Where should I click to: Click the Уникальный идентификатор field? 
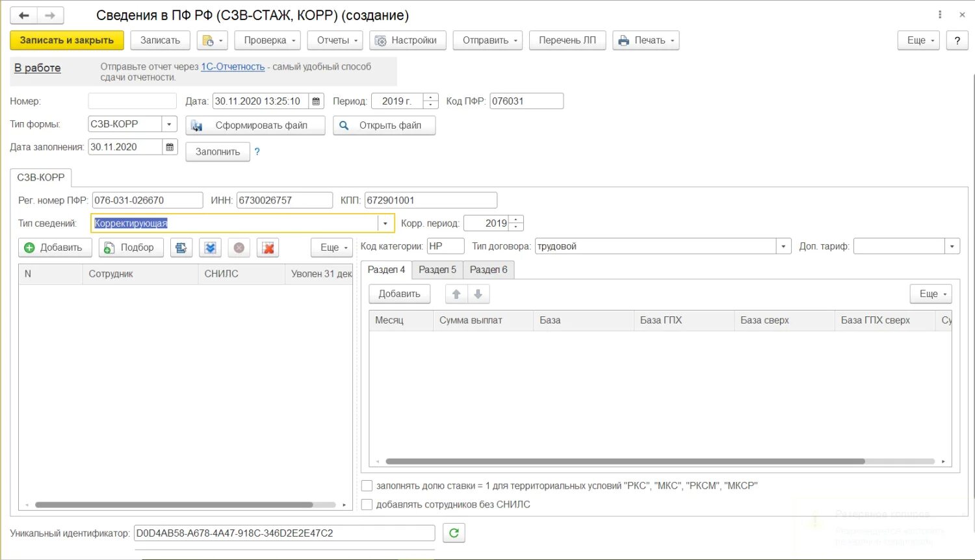tap(284, 533)
